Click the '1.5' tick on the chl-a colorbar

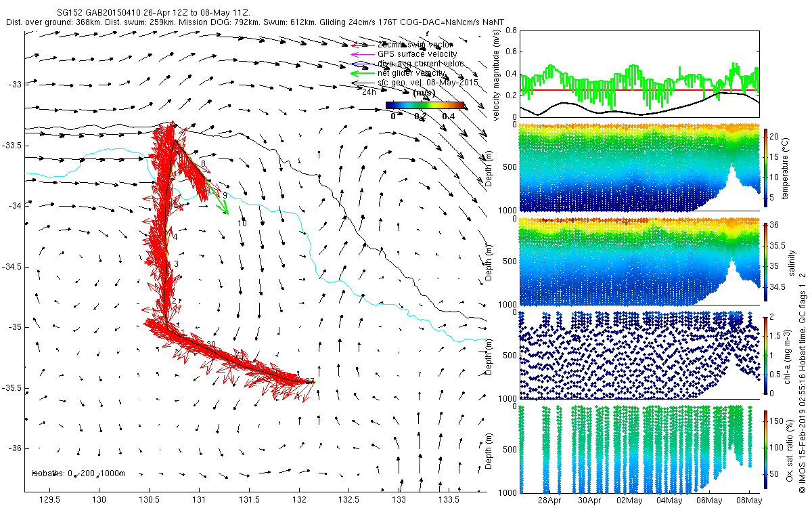tap(776, 336)
